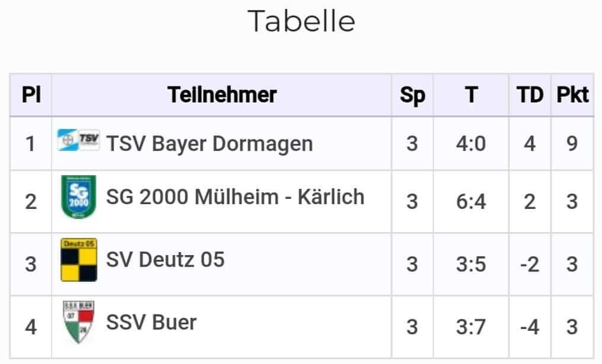Screen dimensions: 602x364
Task: Click the -2 goal difference cell
Action: click(530, 265)
